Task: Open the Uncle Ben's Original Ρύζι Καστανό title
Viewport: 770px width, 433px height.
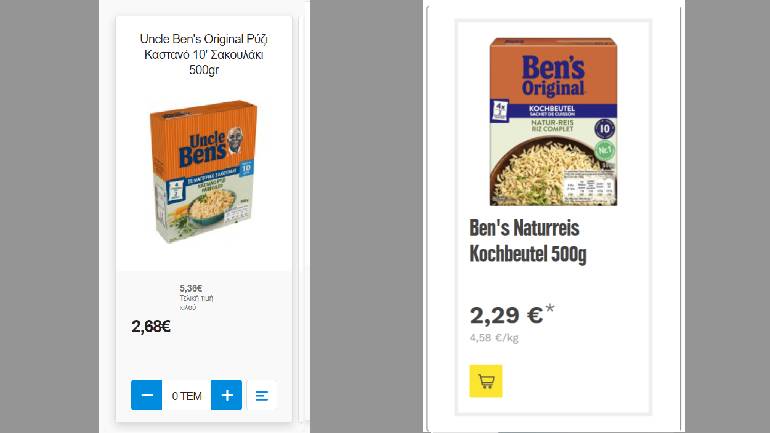Action: pyautogui.click(x=203, y=54)
